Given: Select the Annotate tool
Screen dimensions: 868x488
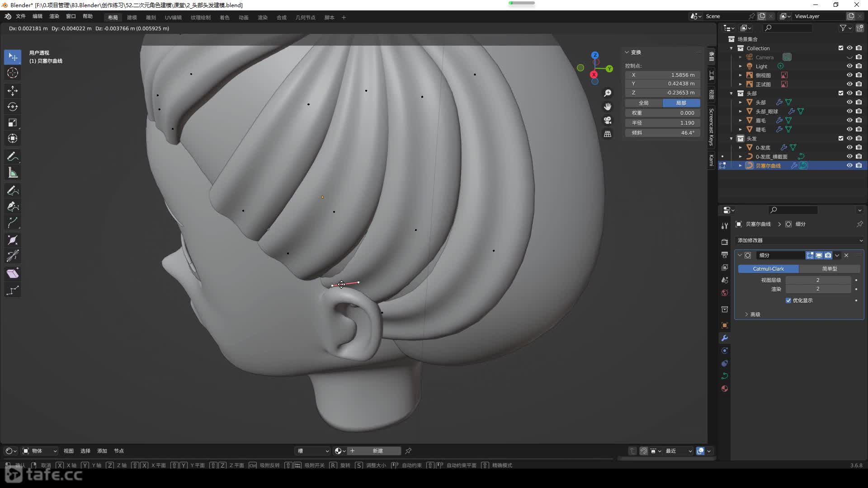Looking at the screenshot, I should tap(13, 157).
